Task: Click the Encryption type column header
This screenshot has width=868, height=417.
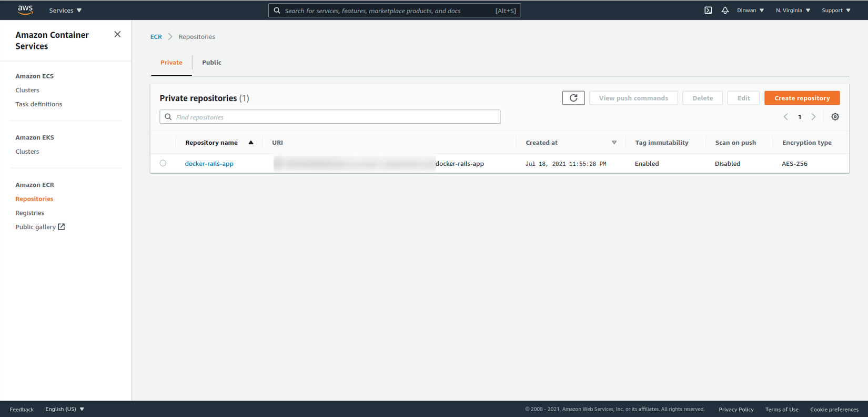Action: (x=807, y=143)
